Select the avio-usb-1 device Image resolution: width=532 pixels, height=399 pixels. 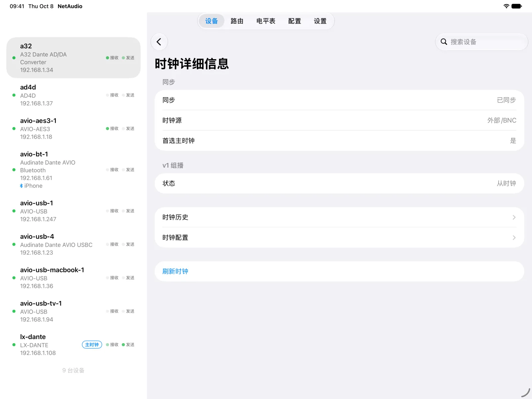click(73, 211)
